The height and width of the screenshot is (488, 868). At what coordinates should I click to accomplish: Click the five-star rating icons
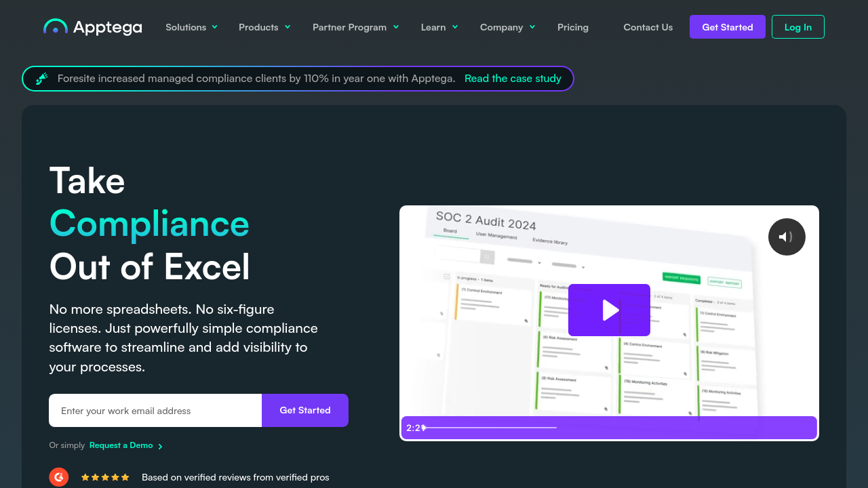pos(105,477)
